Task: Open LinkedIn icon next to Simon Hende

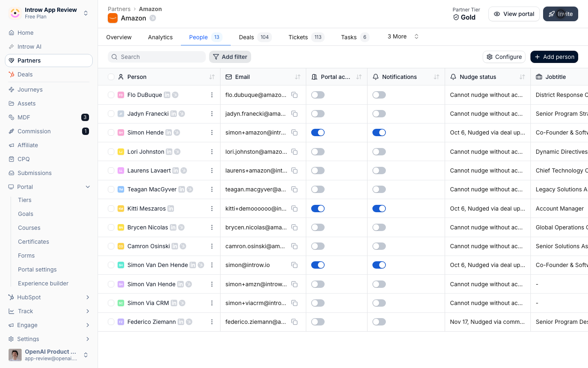Action: [x=169, y=132]
